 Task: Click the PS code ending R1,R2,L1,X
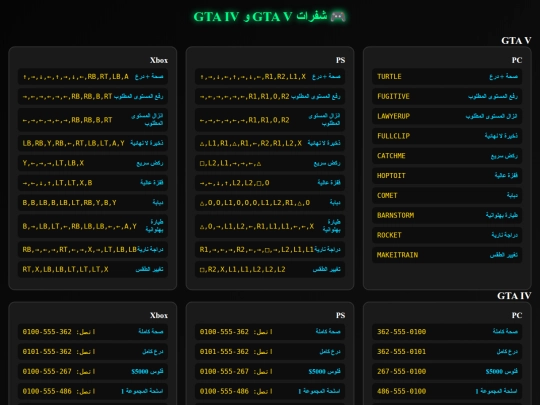pos(253,76)
